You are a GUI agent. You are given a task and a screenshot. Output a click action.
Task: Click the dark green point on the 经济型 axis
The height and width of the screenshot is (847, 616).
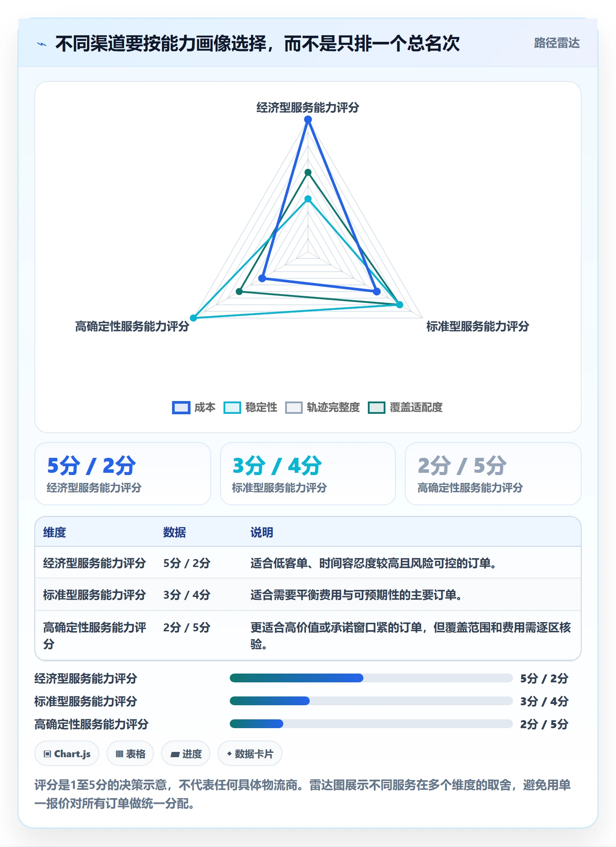pos(308,173)
